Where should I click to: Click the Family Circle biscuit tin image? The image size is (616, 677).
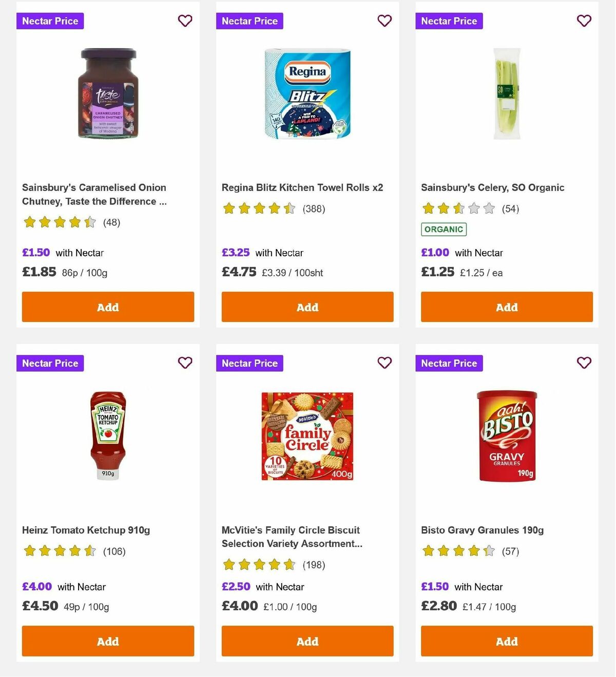[x=307, y=436]
